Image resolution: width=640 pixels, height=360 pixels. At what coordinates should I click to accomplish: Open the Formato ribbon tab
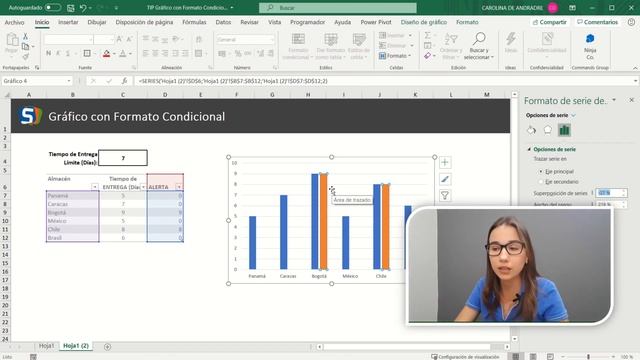(467, 22)
